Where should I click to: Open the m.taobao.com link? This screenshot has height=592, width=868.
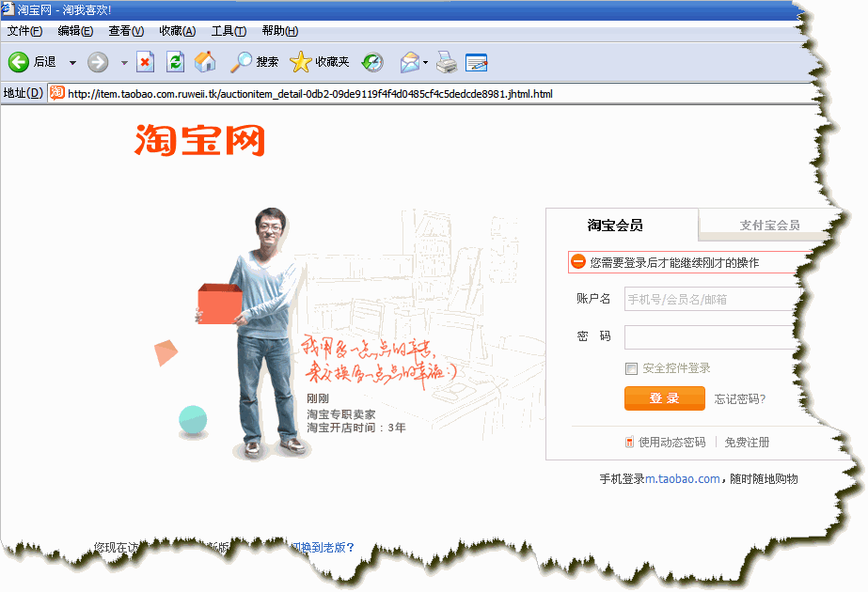tap(683, 478)
